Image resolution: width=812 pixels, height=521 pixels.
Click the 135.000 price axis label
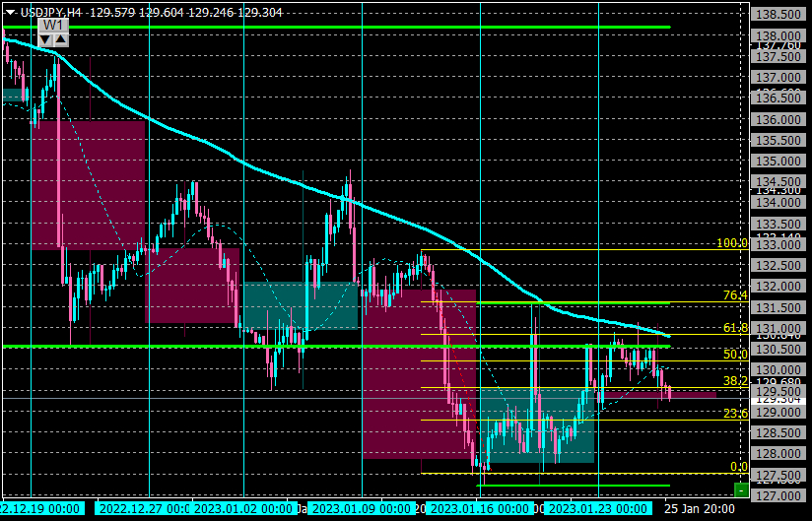pyautogui.click(x=778, y=161)
